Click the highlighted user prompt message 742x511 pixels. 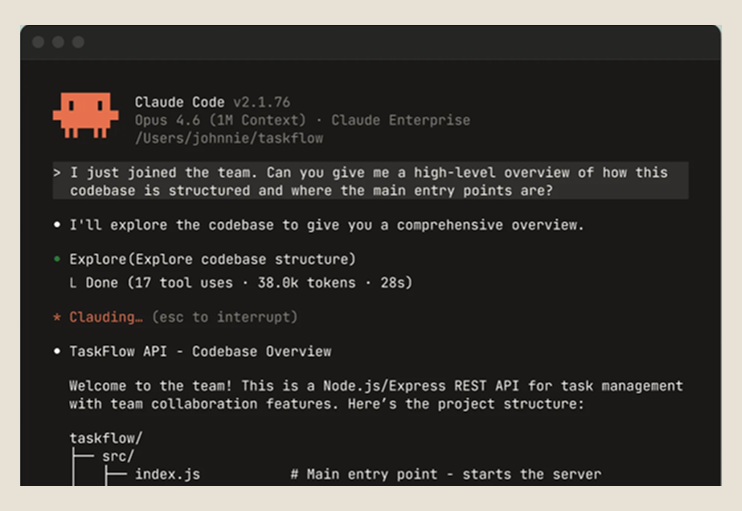pyautogui.click(x=368, y=181)
